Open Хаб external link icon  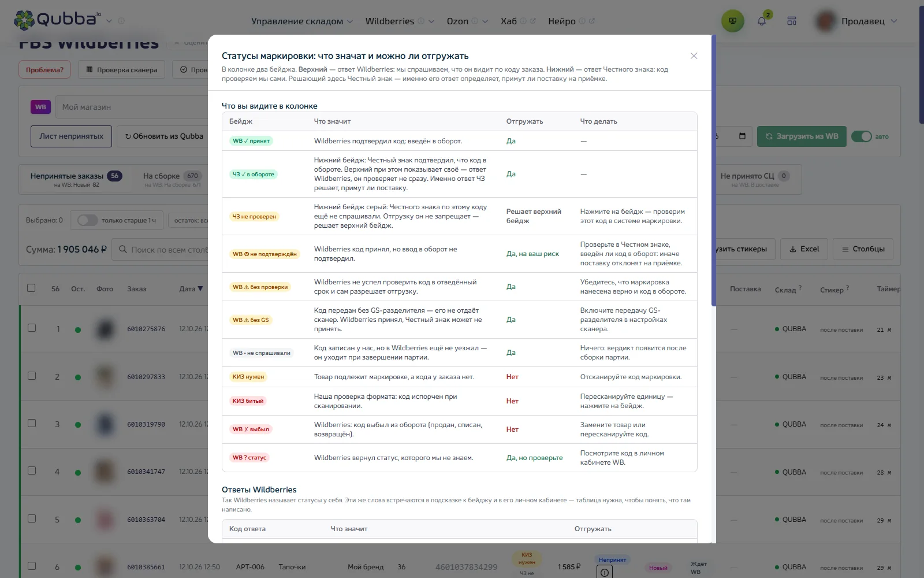click(532, 21)
